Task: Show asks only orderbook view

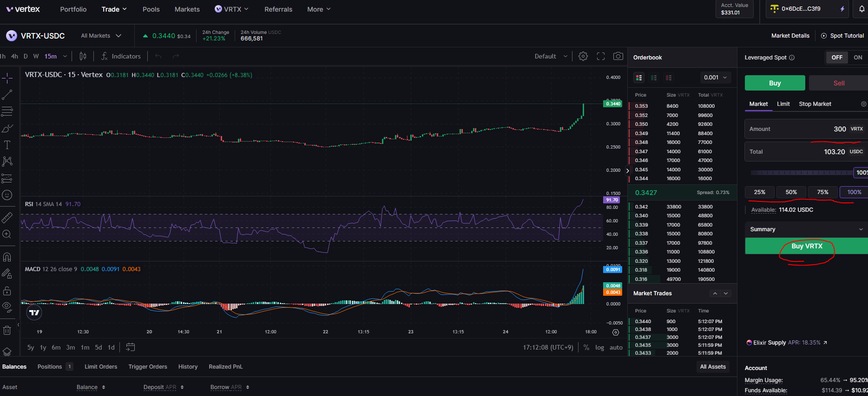Action: (669, 78)
